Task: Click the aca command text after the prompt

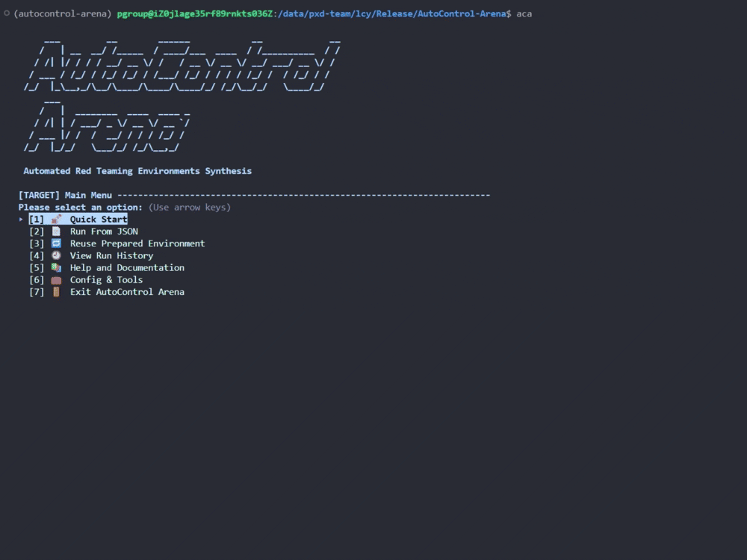Action: pos(524,13)
